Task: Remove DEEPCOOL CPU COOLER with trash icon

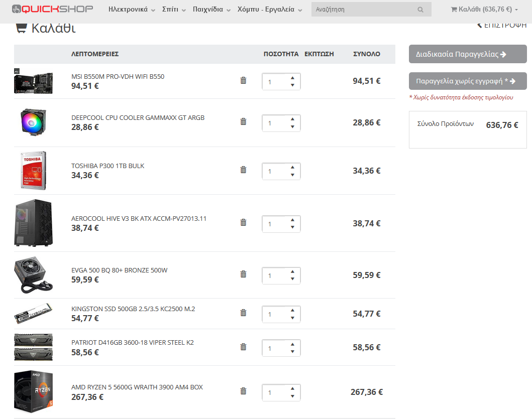Action: tap(243, 121)
